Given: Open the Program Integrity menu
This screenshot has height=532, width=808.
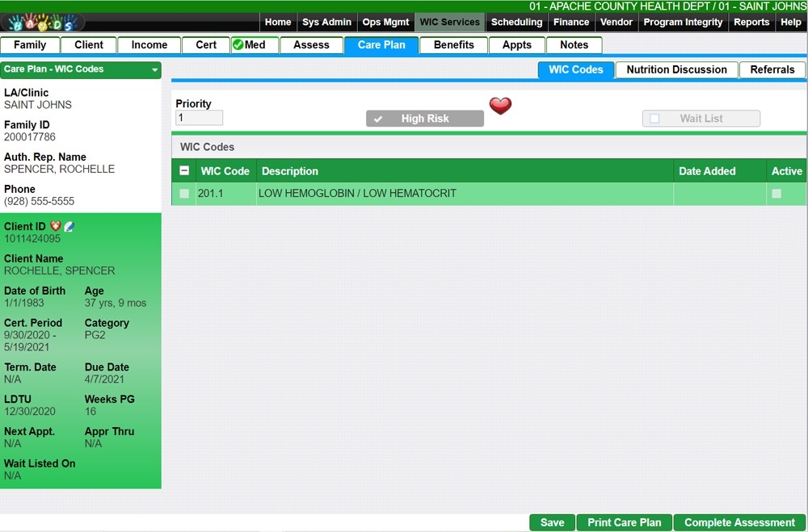Looking at the screenshot, I should [x=683, y=23].
